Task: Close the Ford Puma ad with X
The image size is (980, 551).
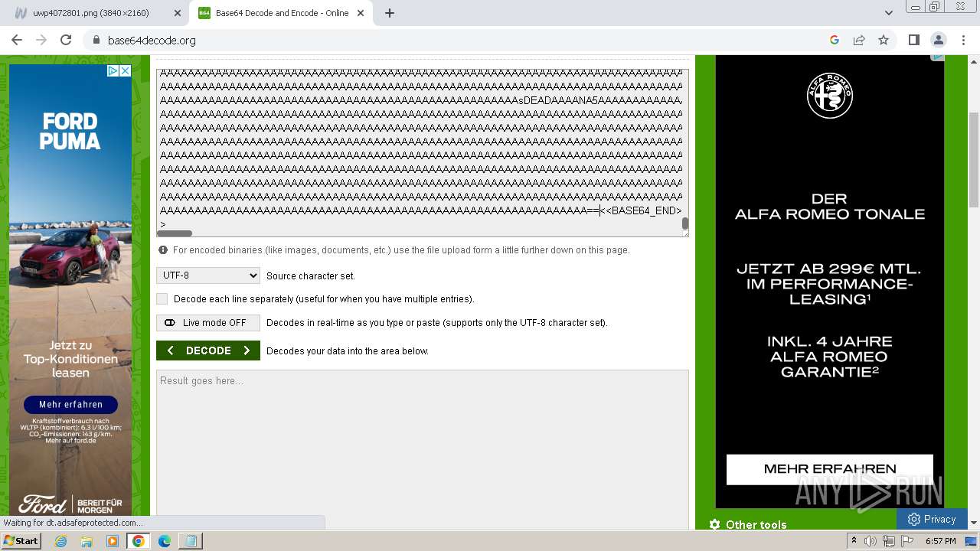Action: pyautogui.click(x=126, y=70)
